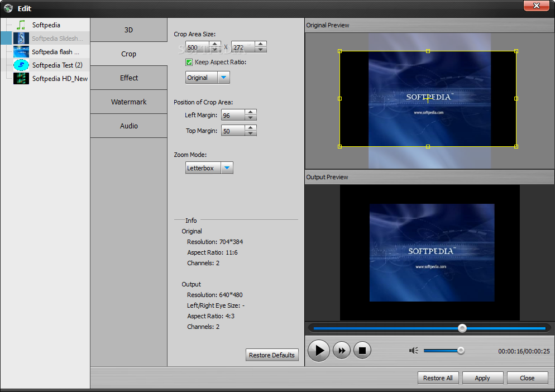Image resolution: width=555 pixels, height=392 pixels.
Task: Open the Effect tab
Action: coord(129,78)
